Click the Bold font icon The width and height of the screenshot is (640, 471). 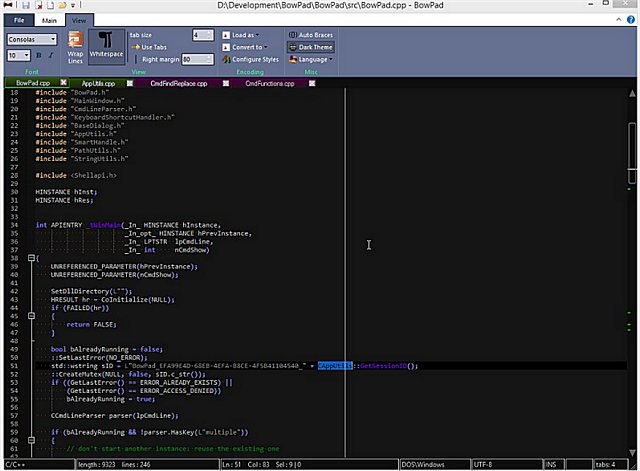point(40,55)
